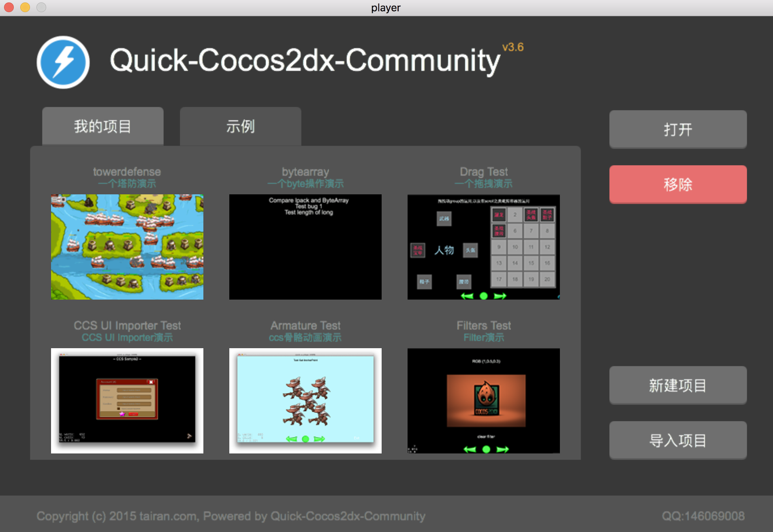The width and height of the screenshot is (773, 532).
Task: Click the bytearray title text
Action: tap(305, 172)
